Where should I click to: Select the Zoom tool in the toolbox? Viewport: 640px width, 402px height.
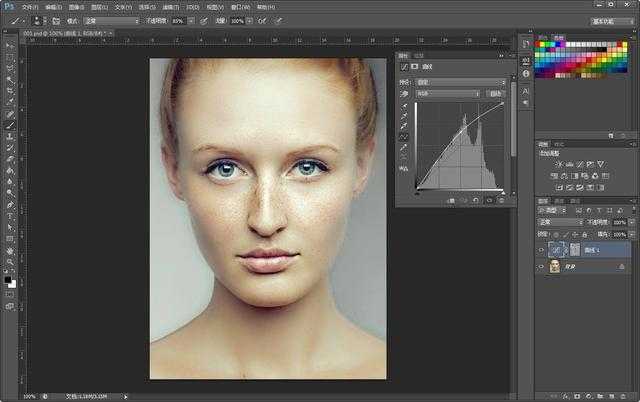click(x=10, y=261)
